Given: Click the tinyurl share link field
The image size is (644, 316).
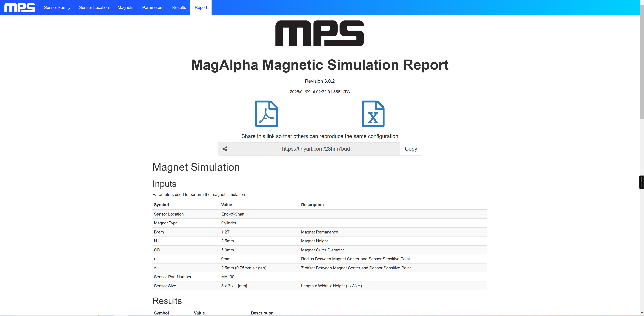Looking at the screenshot, I should (x=316, y=149).
